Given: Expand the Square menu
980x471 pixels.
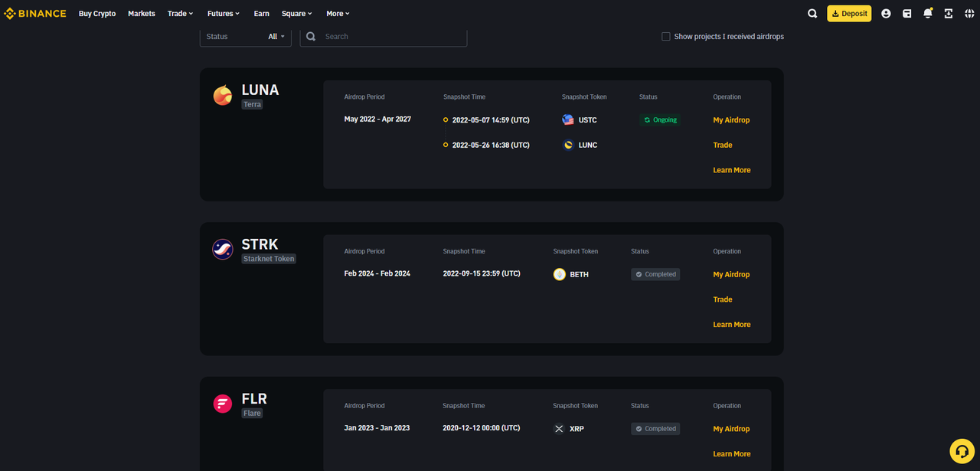Looking at the screenshot, I should pos(297,14).
